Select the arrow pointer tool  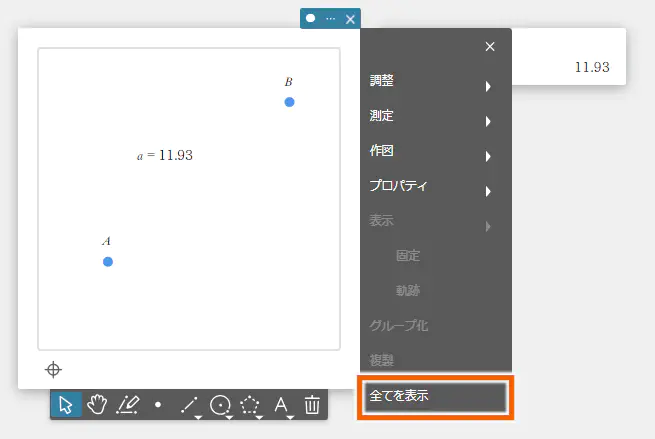(x=66, y=405)
